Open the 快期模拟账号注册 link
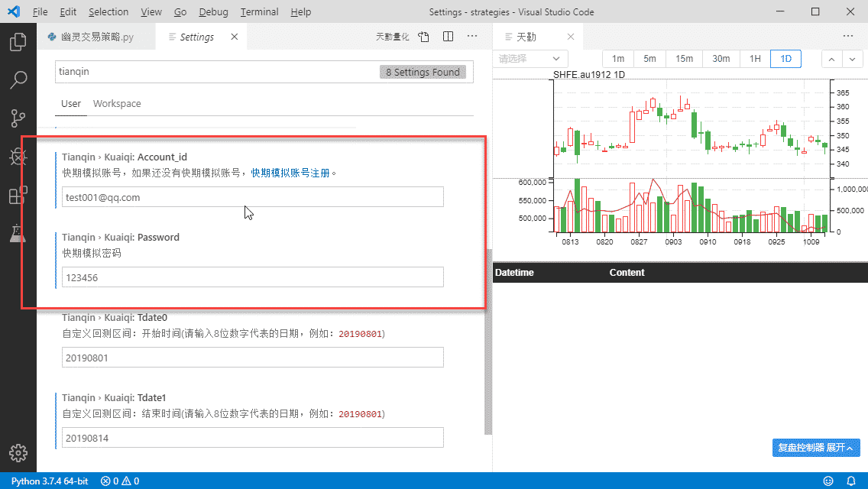 (290, 173)
